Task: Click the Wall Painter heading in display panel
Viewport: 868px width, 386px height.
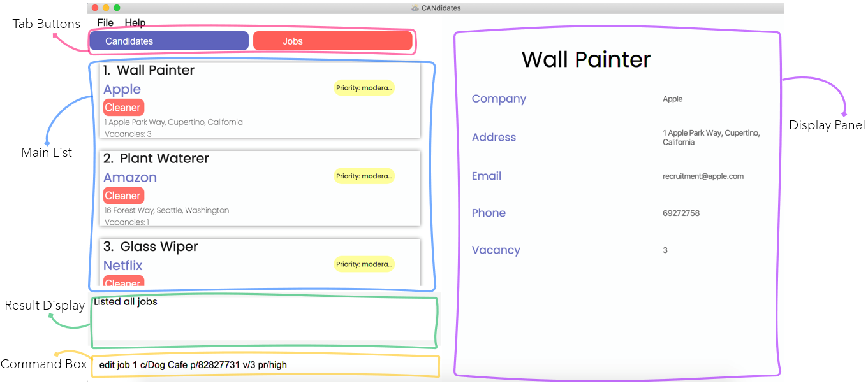Action: (x=586, y=59)
